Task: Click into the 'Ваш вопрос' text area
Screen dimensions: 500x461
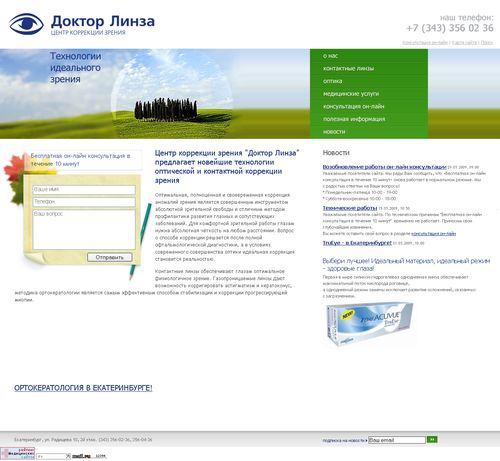Action: (84, 229)
